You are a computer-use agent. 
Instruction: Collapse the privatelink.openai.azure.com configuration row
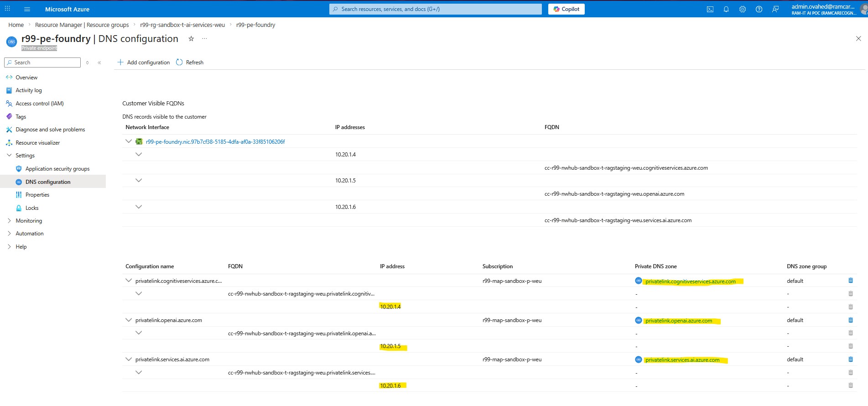pos(129,320)
